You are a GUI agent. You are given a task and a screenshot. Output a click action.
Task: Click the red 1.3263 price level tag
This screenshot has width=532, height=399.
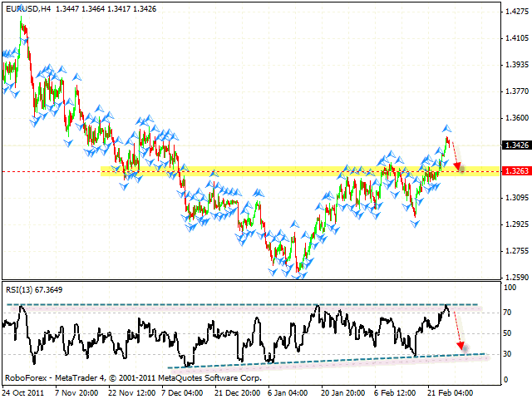(x=515, y=171)
